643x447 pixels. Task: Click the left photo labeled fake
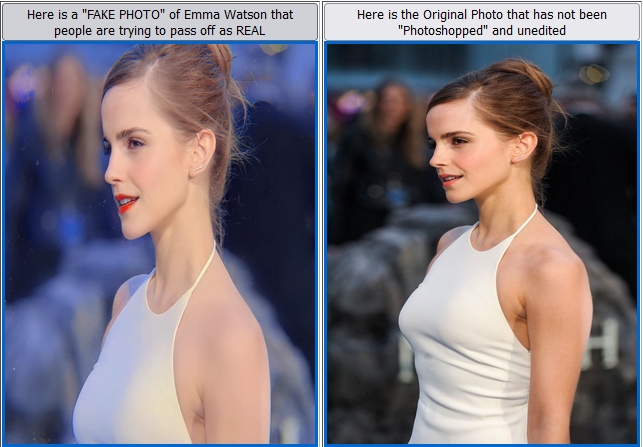point(160,244)
